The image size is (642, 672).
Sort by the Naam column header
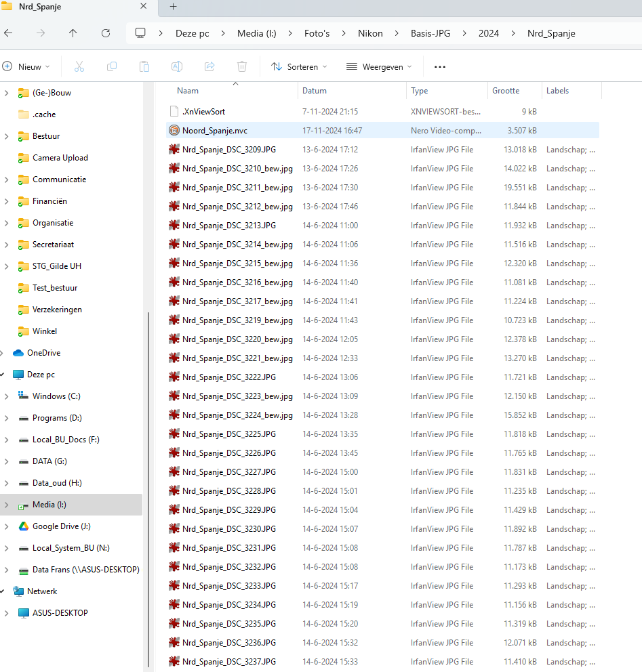click(188, 91)
